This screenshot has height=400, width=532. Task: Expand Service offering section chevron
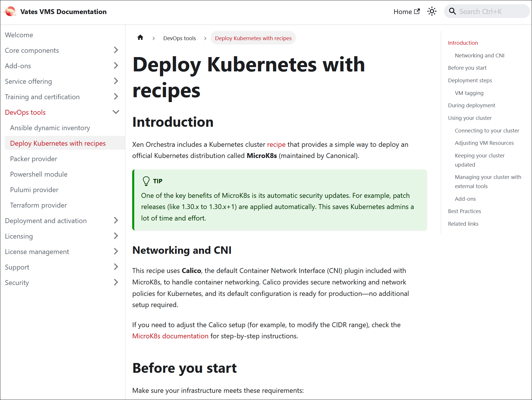tap(116, 81)
